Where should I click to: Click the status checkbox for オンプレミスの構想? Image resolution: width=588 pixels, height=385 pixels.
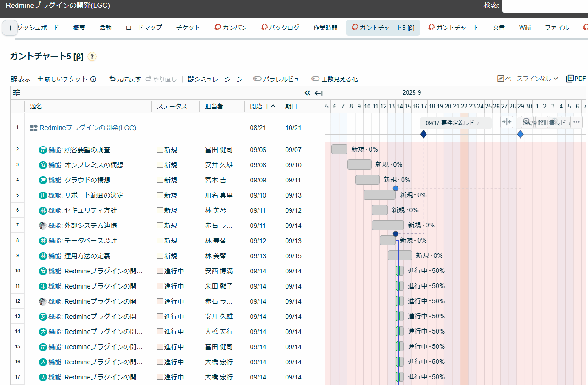[160, 165]
